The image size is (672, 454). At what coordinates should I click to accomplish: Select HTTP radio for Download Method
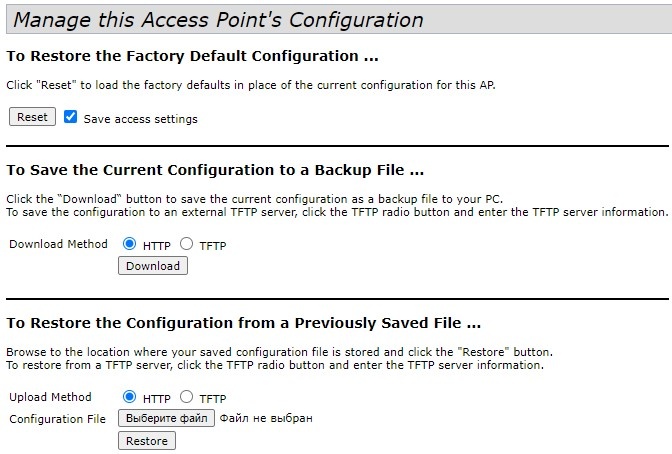pos(129,244)
